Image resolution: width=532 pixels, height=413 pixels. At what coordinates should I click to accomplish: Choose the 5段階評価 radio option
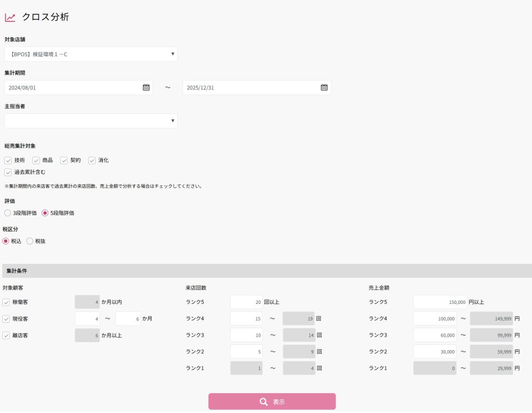pos(45,213)
